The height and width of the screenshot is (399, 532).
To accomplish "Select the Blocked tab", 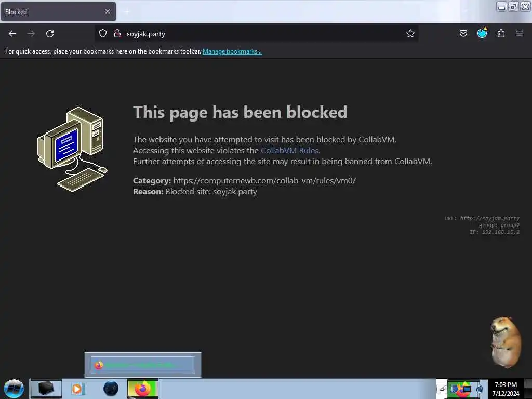I will point(58,11).
